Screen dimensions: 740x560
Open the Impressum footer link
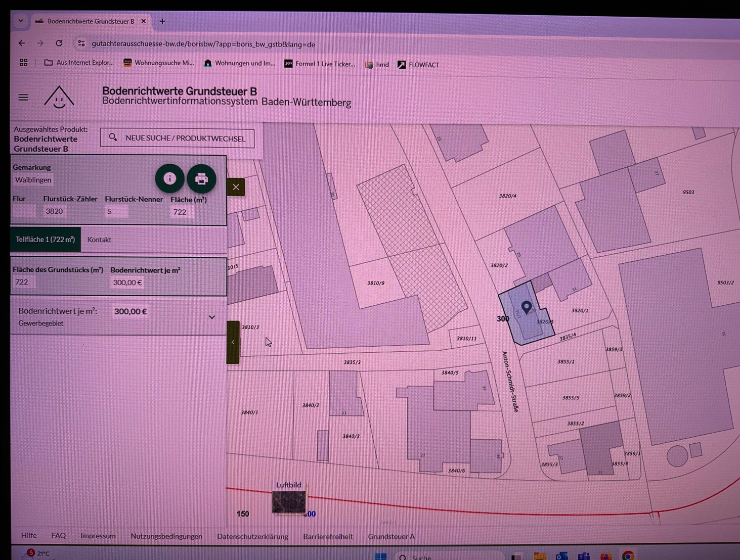point(98,536)
